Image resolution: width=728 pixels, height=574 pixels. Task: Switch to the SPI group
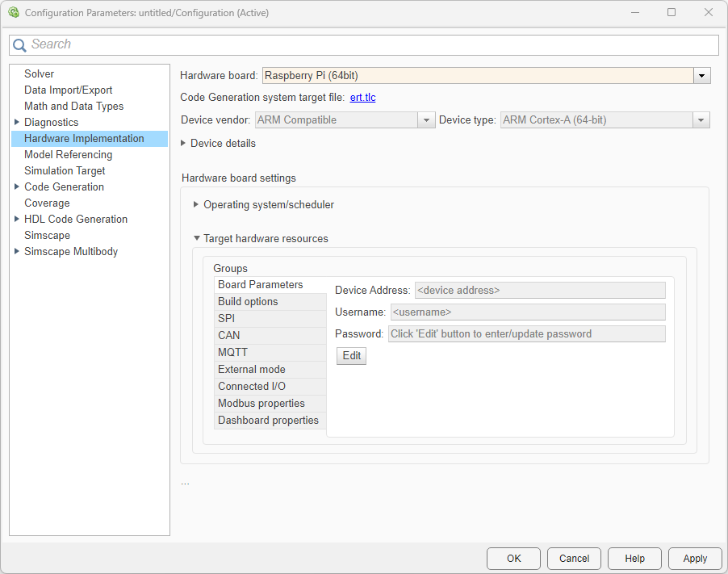point(226,318)
